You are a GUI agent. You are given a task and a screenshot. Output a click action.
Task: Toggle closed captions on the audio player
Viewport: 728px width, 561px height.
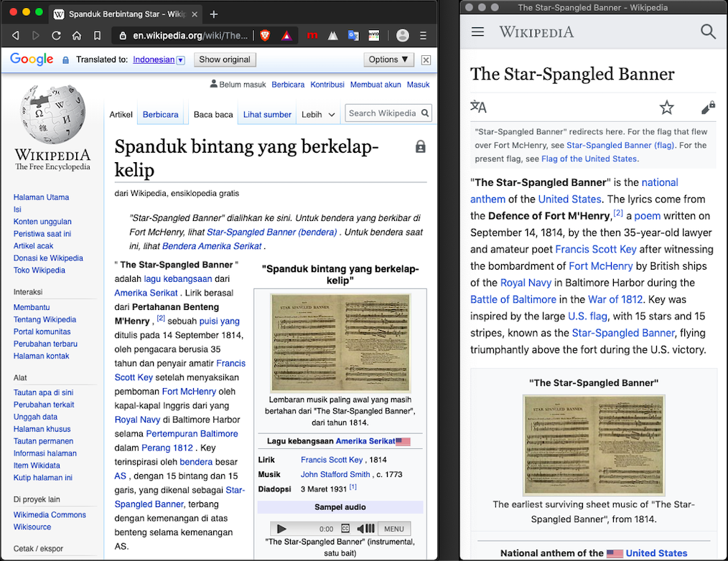click(x=345, y=529)
